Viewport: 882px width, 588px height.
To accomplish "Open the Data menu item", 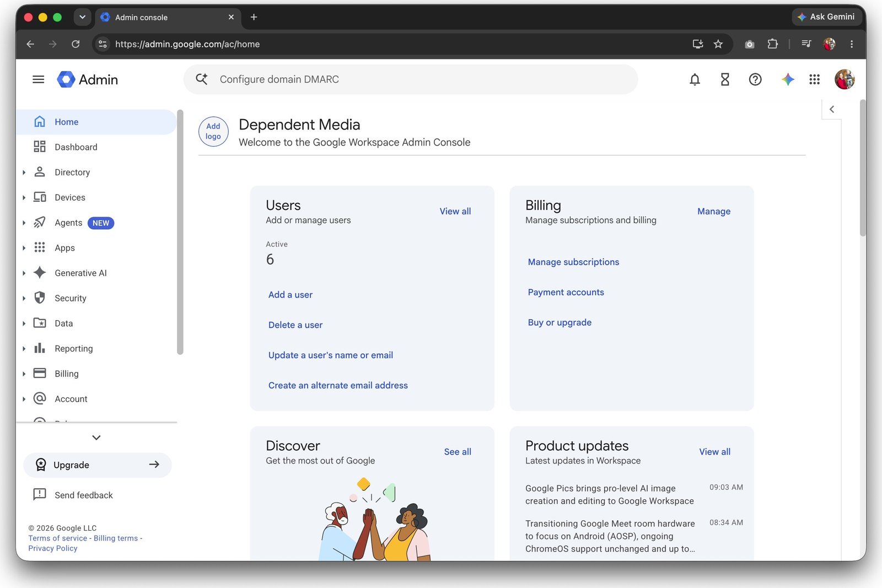I will click(96, 323).
